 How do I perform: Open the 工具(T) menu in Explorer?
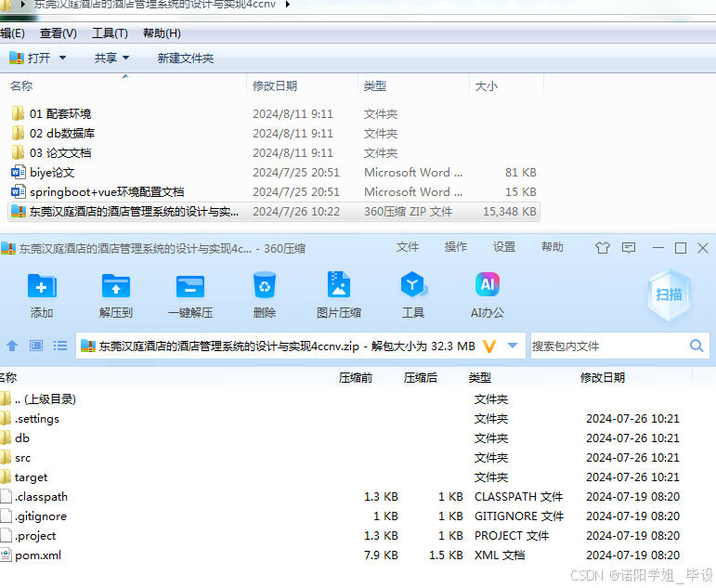pyautogui.click(x=111, y=33)
